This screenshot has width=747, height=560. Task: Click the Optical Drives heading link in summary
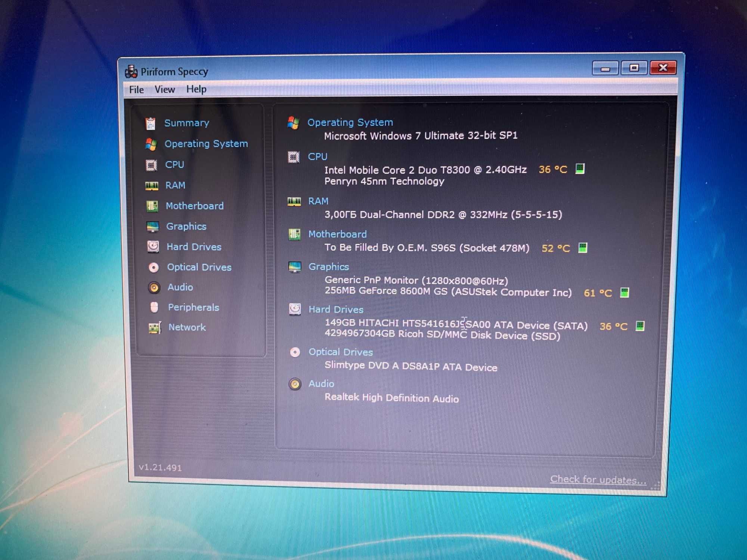point(341,352)
